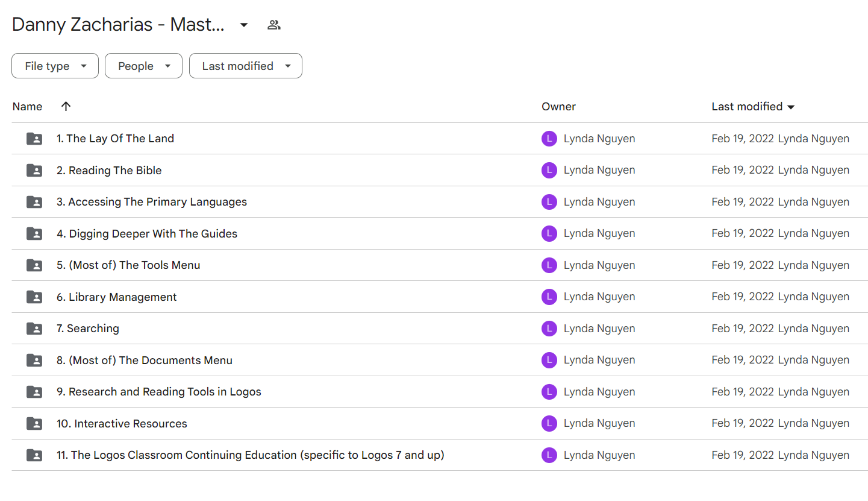Open folder 4. Digging Deeper With The Guides
This screenshot has height=501, width=868.
(147, 234)
